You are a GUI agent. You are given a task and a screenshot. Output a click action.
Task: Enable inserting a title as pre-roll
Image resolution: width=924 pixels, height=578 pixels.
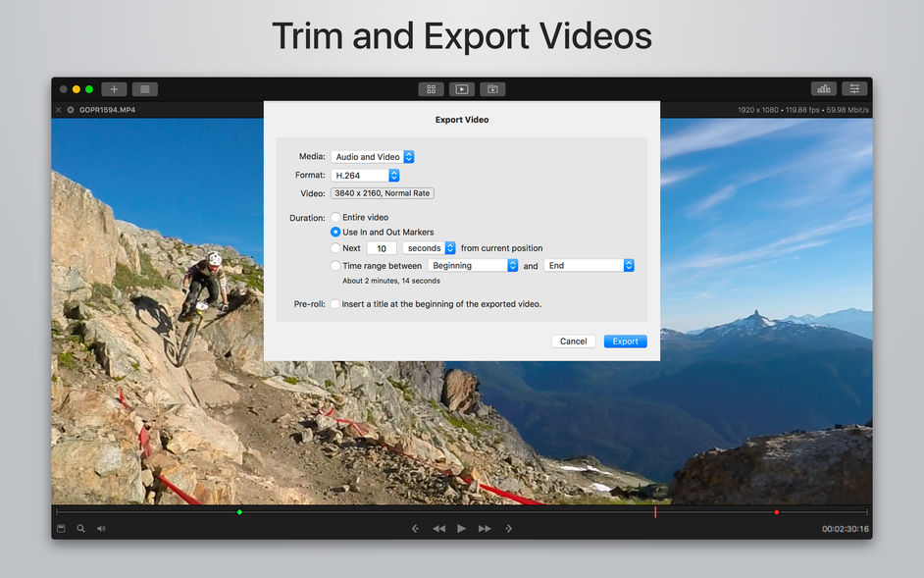point(334,304)
